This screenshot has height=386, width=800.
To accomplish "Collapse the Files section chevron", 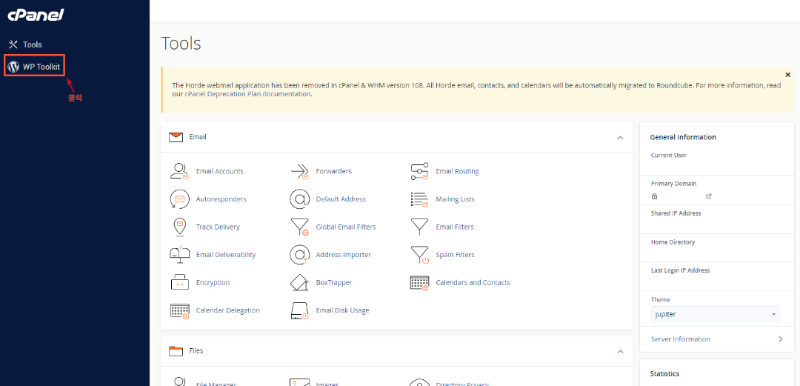I will tap(620, 351).
